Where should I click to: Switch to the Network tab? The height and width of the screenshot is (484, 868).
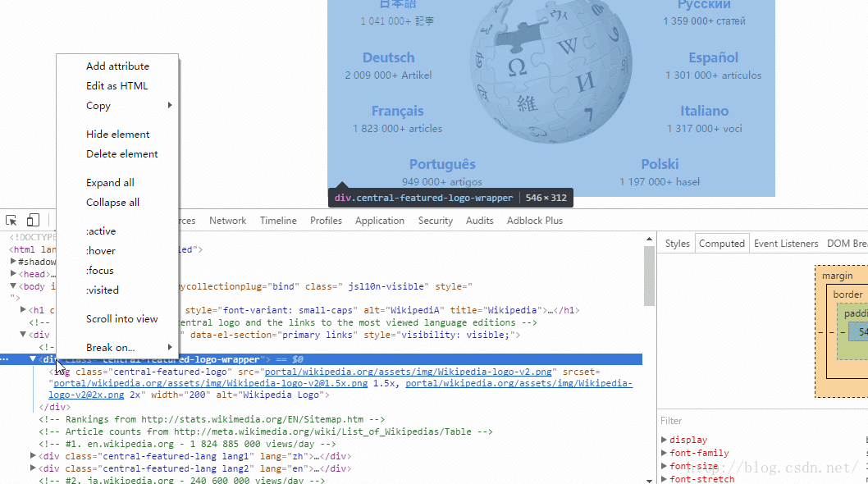(x=227, y=221)
